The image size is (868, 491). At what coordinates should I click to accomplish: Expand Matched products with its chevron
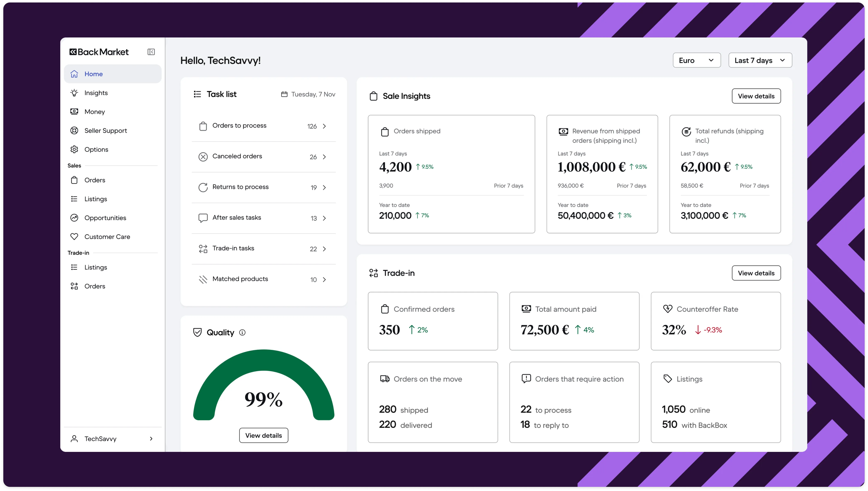[324, 280]
